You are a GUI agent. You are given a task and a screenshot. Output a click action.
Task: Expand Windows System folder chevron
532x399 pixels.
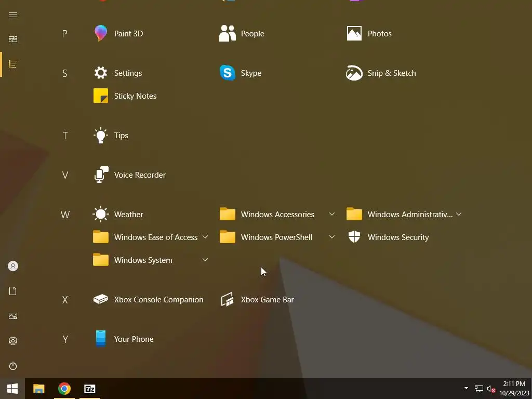[205, 260]
